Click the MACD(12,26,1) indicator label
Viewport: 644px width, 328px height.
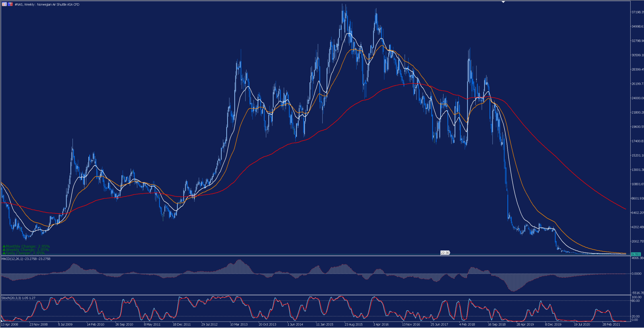click(x=26, y=259)
